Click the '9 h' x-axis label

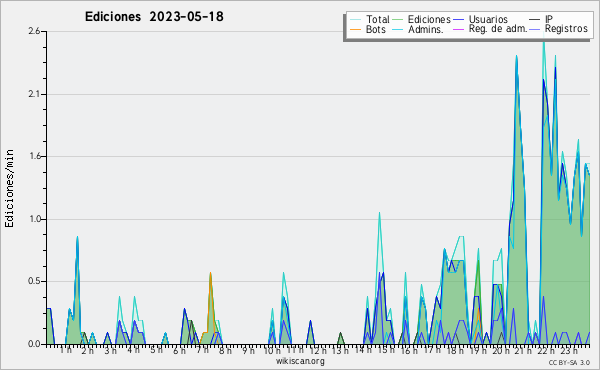pyautogui.click(x=248, y=350)
